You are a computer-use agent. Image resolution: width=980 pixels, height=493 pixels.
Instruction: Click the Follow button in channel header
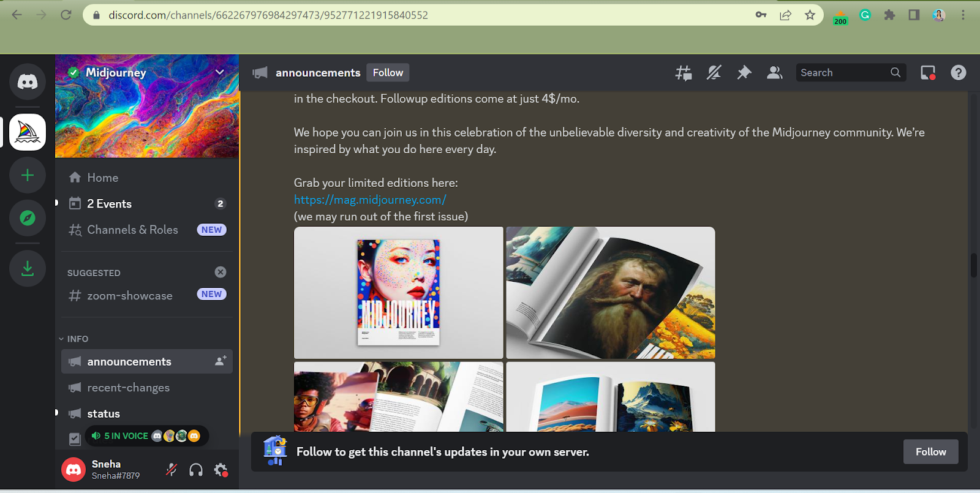tap(388, 72)
